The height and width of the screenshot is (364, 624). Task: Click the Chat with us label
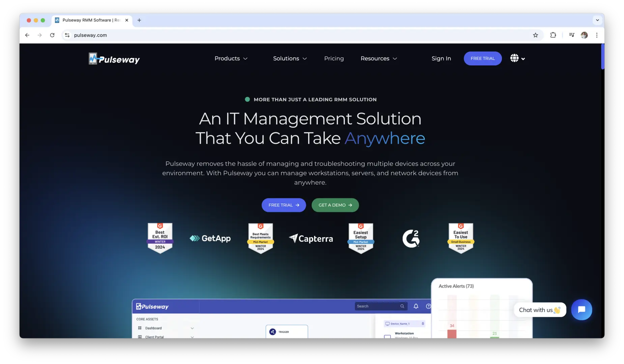[x=540, y=310]
